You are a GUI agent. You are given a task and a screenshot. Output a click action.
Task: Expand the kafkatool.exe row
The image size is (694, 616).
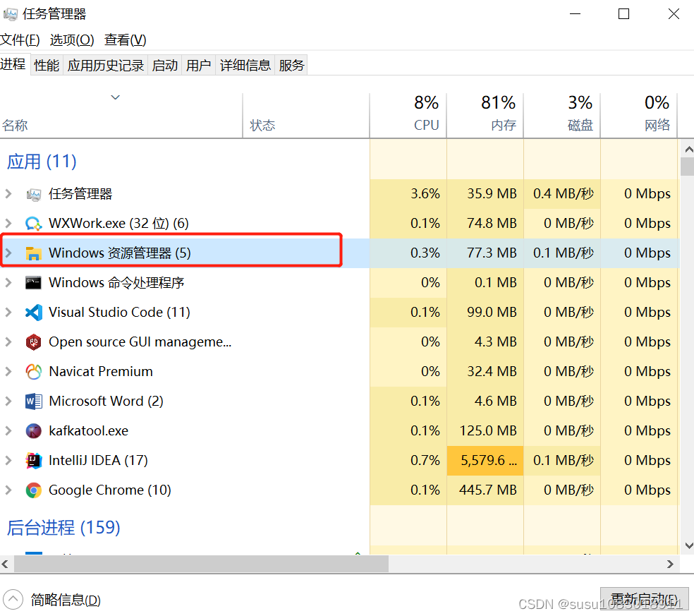(8, 431)
